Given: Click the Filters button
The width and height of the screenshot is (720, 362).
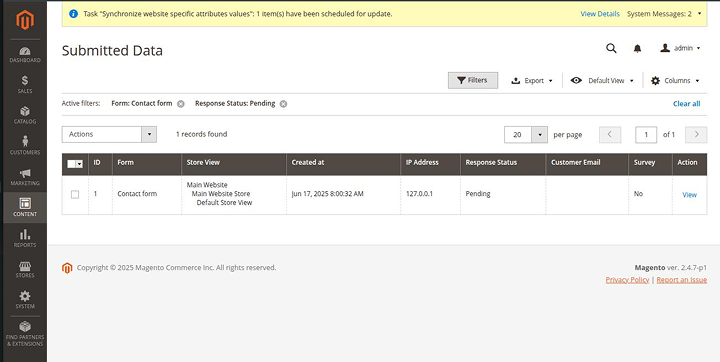Looking at the screenshot, I should [x=473, y=80].
